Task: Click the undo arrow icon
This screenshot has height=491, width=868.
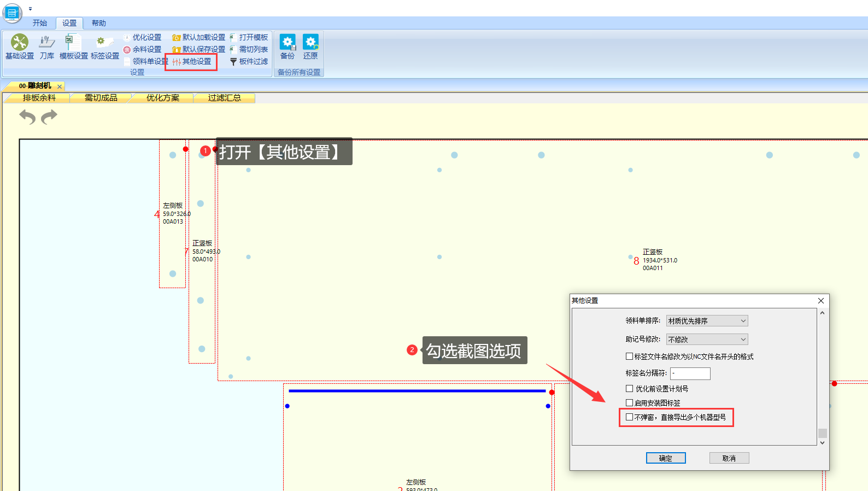Action: 27,116
